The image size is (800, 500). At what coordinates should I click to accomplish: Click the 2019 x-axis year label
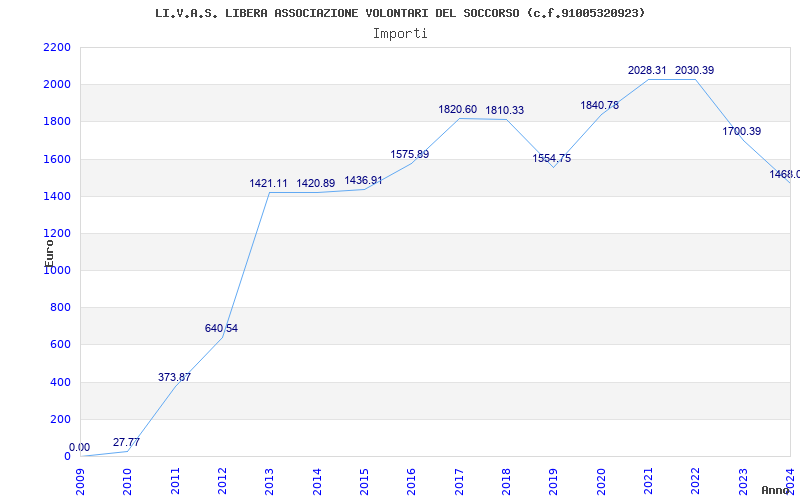pyautogui.click(x=554, y=482)
